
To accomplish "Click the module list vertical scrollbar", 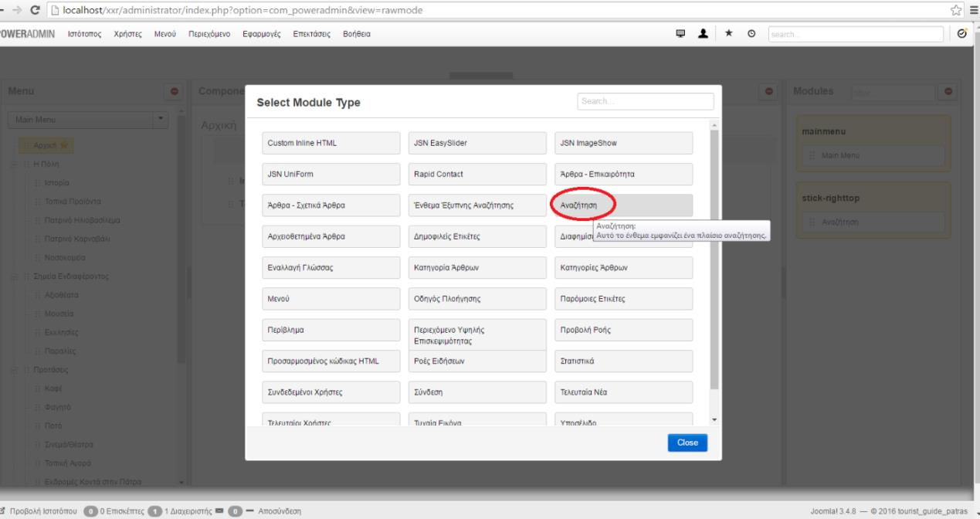I will click(714, 259).
